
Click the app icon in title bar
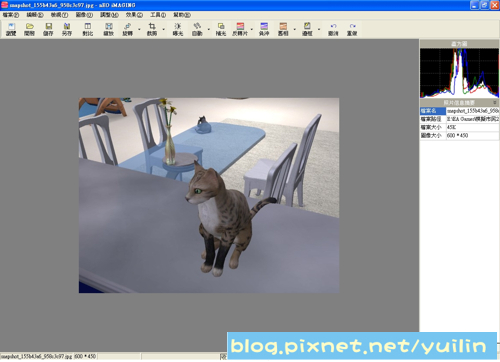5,5
